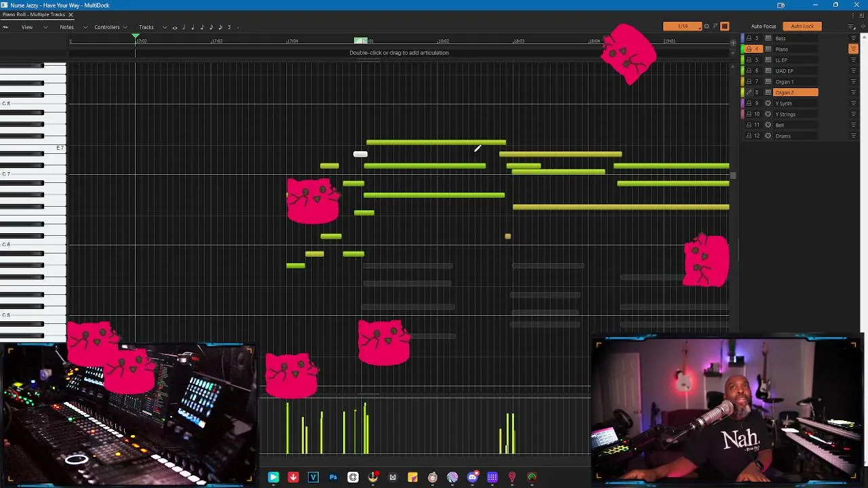The height and width of the screenshot is (488, 868).
Task: Toggle the lock on the Y Synth track
Action: 749,103
